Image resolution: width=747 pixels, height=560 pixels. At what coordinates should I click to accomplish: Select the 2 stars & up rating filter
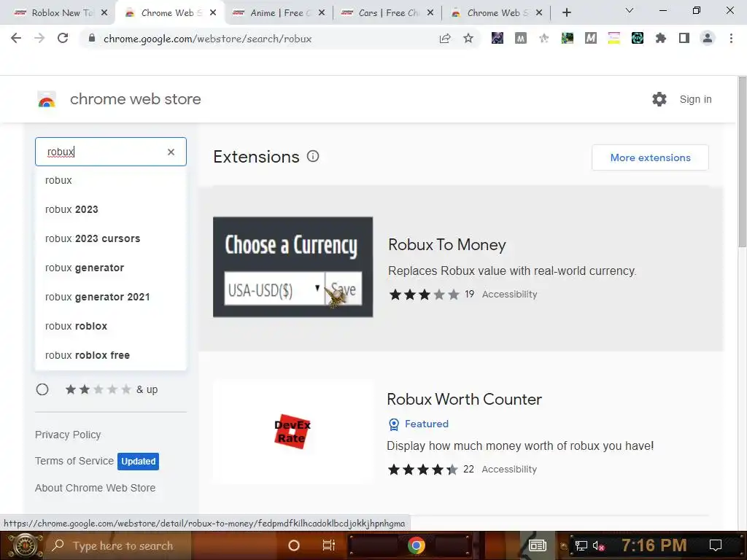(x=42, y=389)
